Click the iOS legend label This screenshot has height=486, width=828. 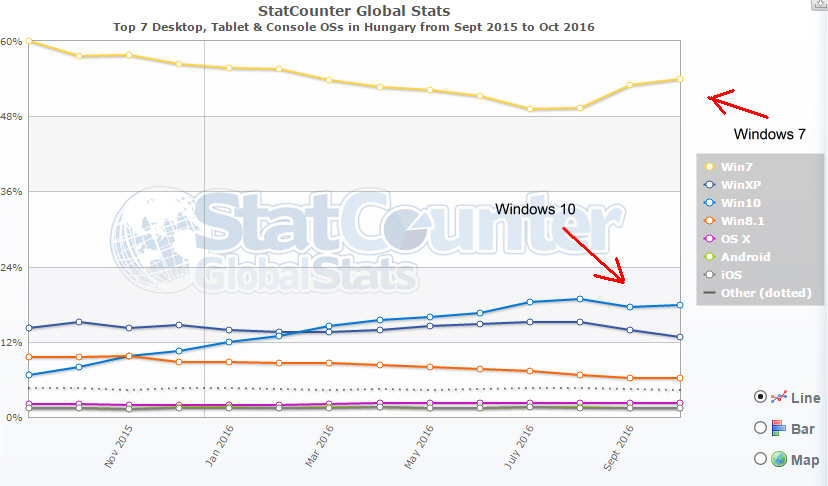[731, 275]
